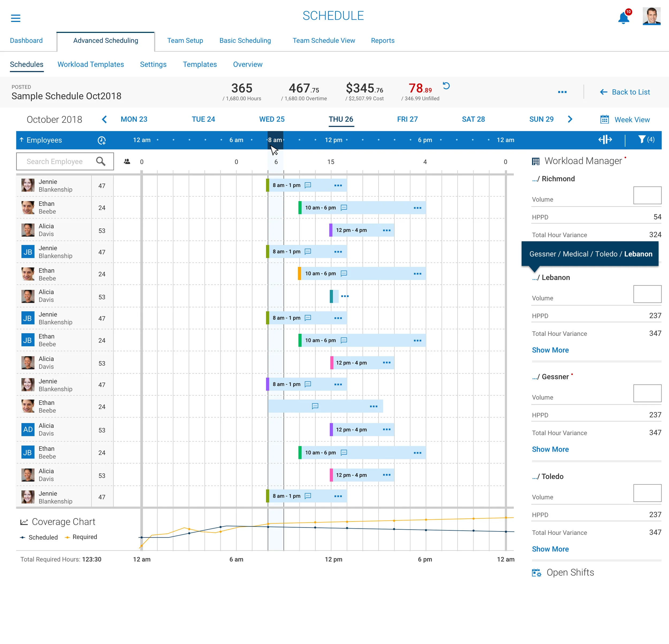The width and height of the screenshot is (669, 644).
Task: Switch to Team Schedule View tab
Action: 324,41
